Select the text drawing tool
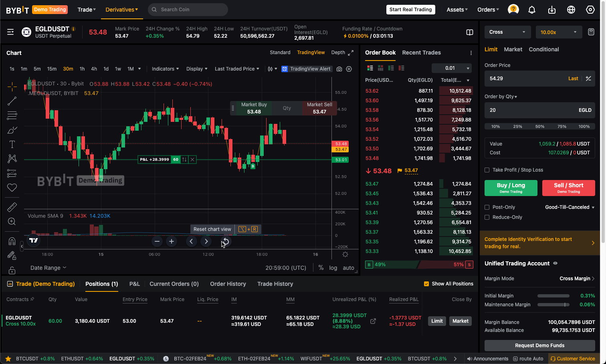Viewport: 606px width, 364px height. tap(12, 144)
